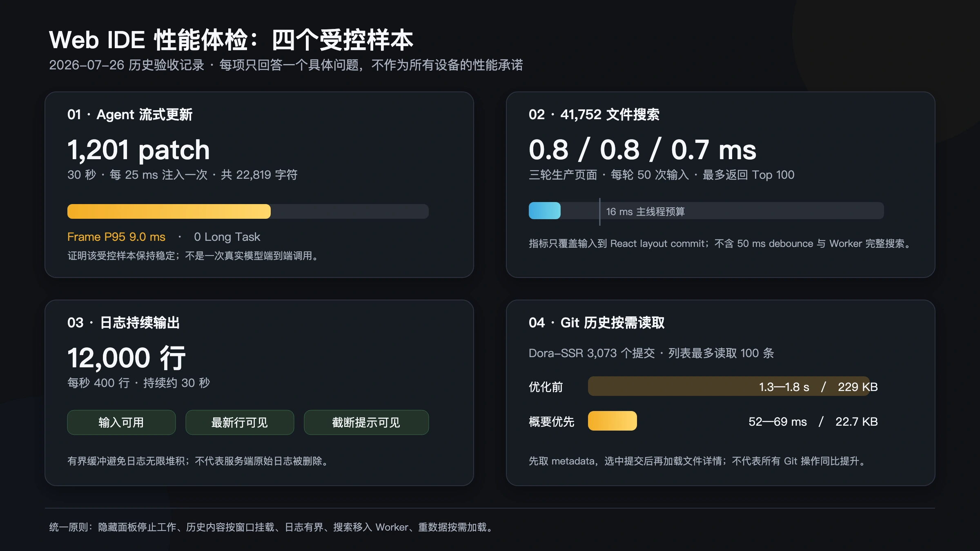This screenshot has width=980, height=551.
Task: Click "Frame P95 9.0 ms" label
Action: (x=116, y=237)
